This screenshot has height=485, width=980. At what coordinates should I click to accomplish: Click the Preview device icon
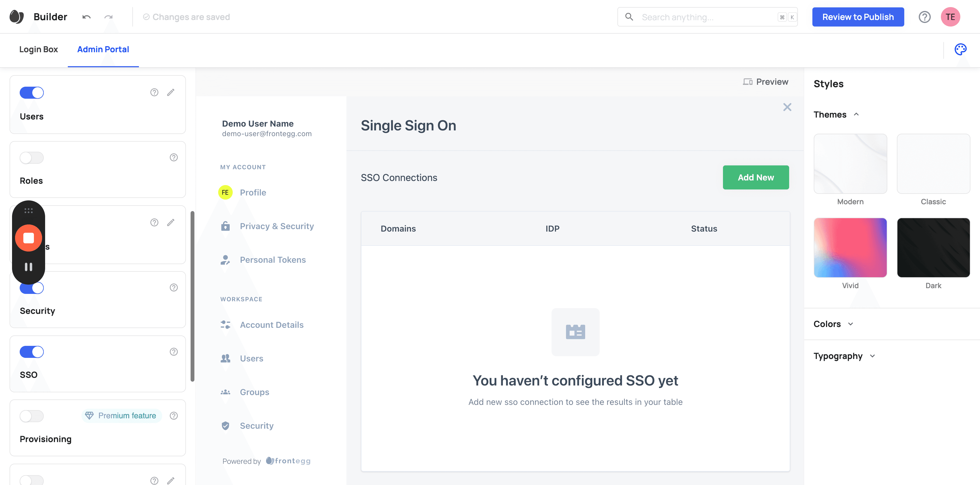(x=748, y=82)
